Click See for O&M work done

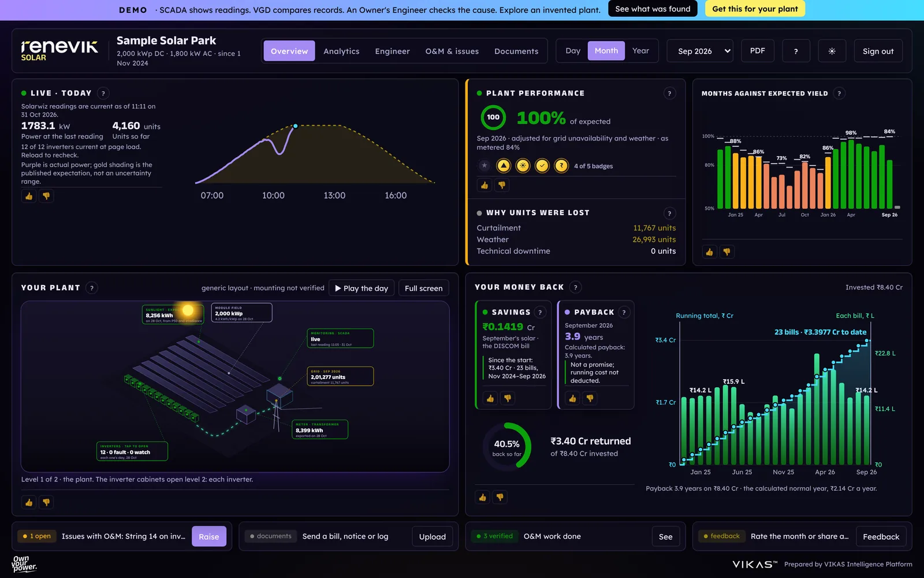point(665,536)
